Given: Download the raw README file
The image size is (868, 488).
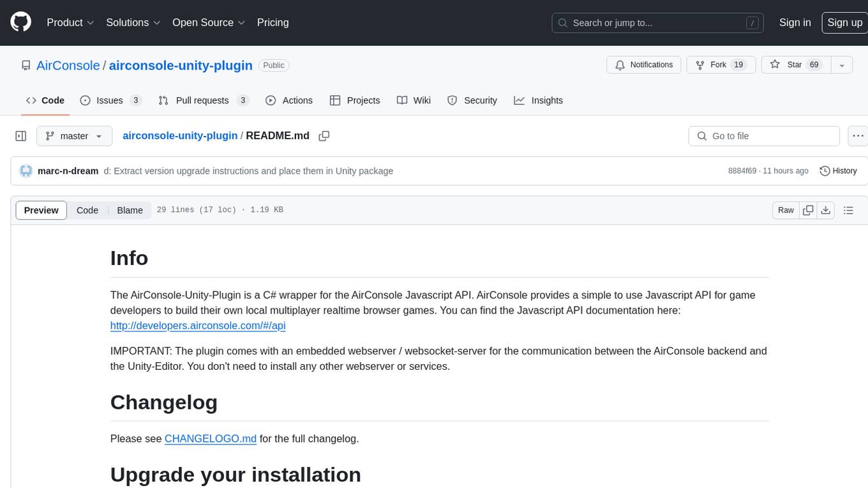Looking at the screenshot, I should point(825,210).
